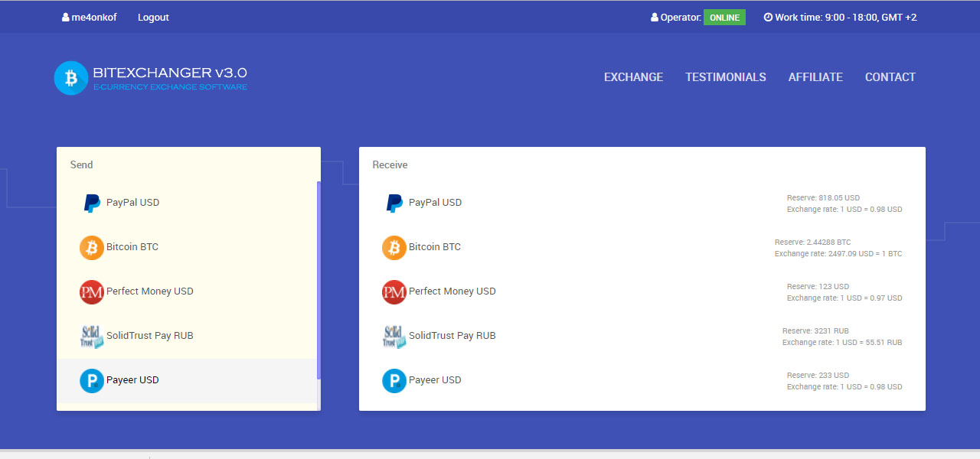Choose the PayPal icon in Receive list

click(394, 203)
